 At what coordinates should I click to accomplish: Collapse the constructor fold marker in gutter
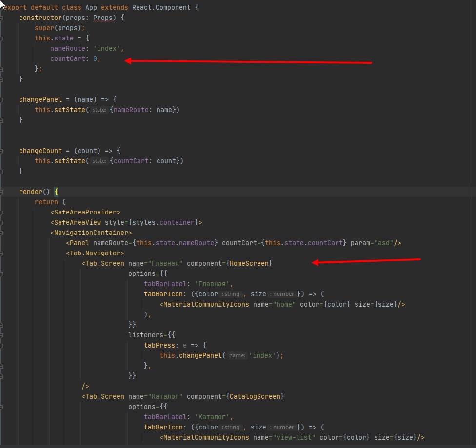(x=1, y=18)
